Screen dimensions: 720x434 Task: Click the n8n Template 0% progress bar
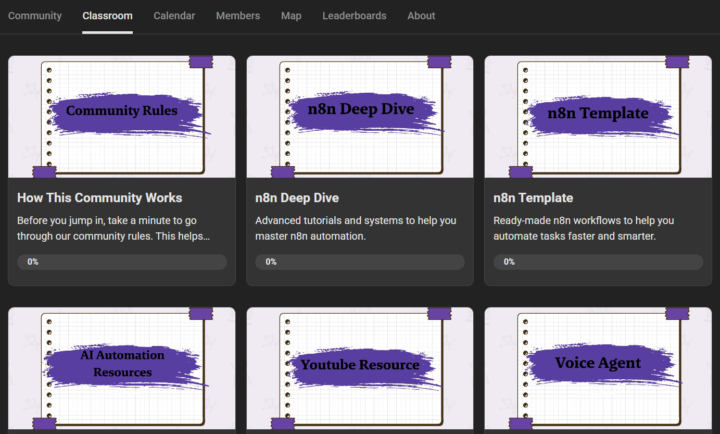(x=598, y=262)
